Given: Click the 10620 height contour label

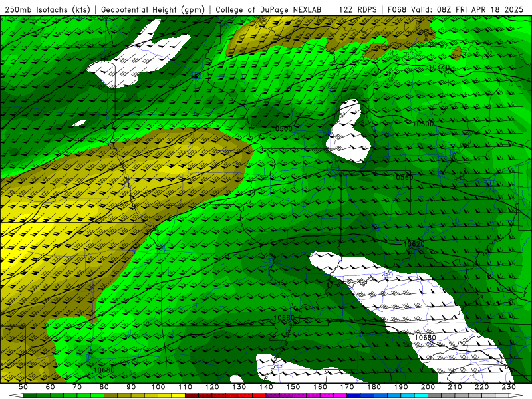Looking at the screenshot, I should 414,244.
